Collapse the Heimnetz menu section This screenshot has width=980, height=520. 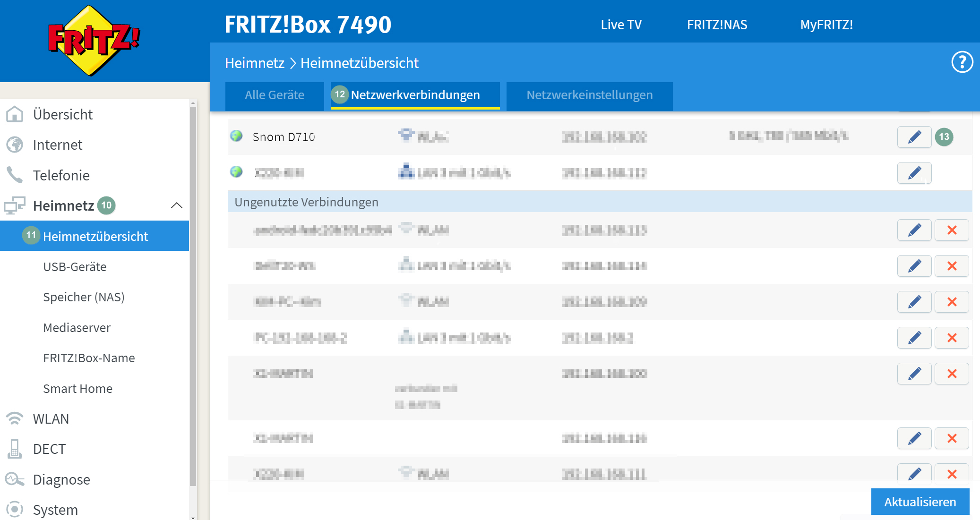[x=176, y=205]
